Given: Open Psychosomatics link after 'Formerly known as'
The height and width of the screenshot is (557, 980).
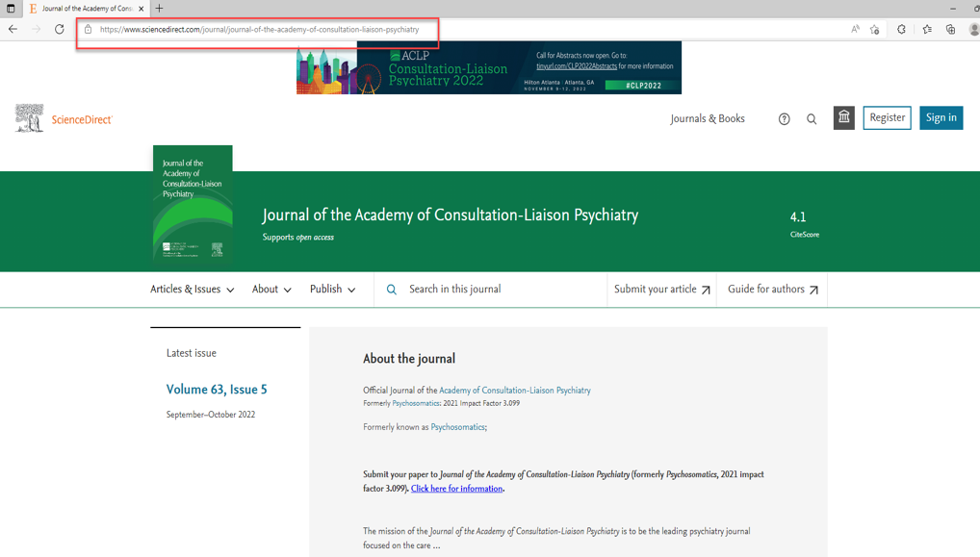Looking at the screenshot, I should (x=457, y=427).
